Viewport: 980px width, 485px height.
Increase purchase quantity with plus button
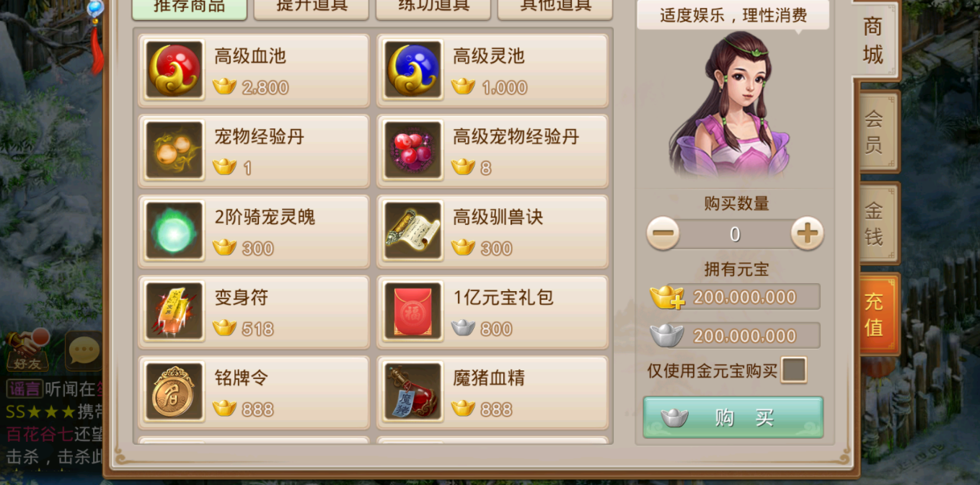[x=807, y=233]
